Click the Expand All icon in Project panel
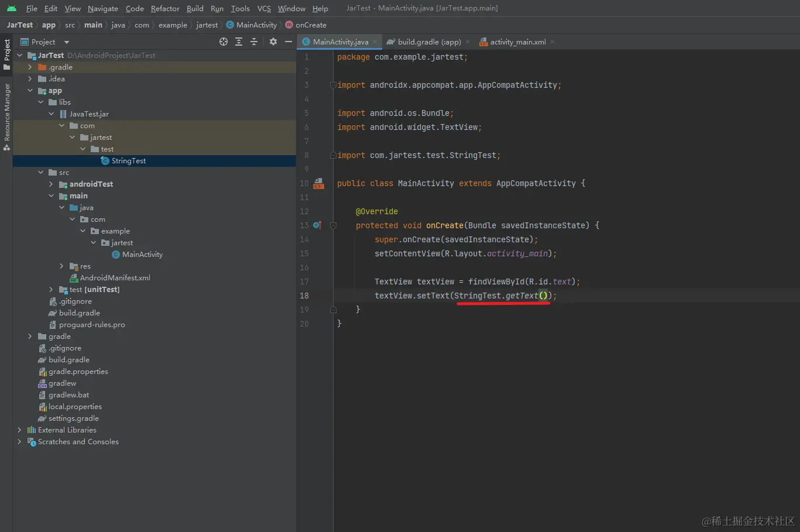800x532 pixels. [239, 42]
